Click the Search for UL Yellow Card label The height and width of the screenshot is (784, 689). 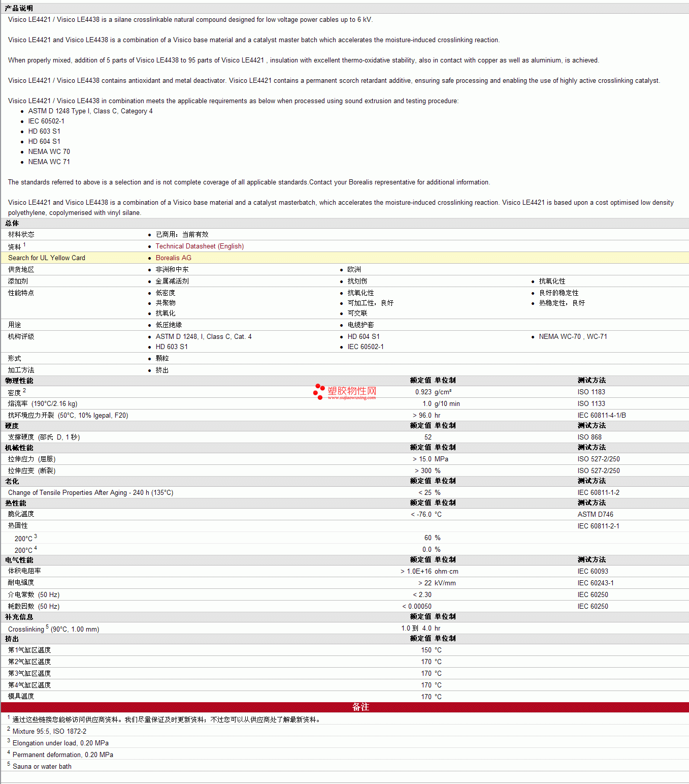pos(47,258)
